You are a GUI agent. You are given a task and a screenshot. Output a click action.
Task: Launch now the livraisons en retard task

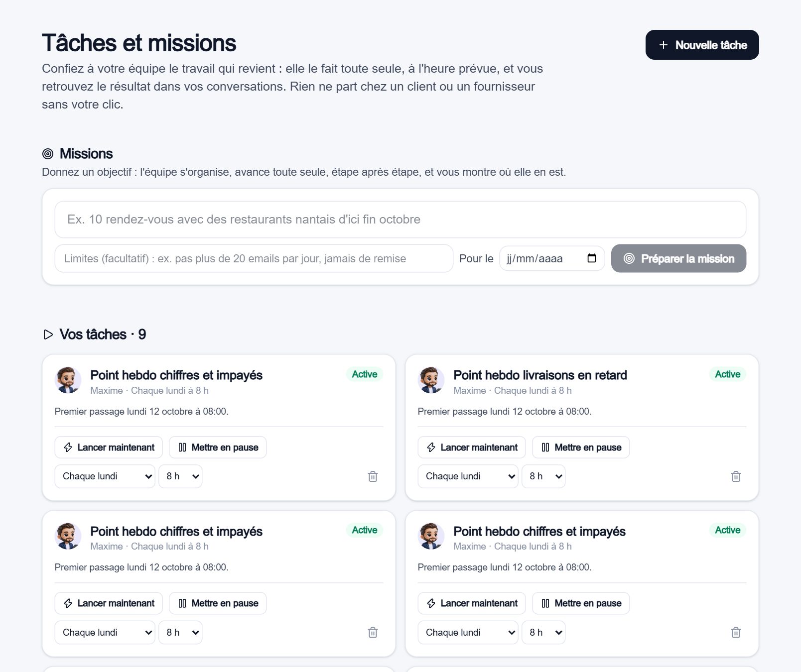[x=471, y=448]
